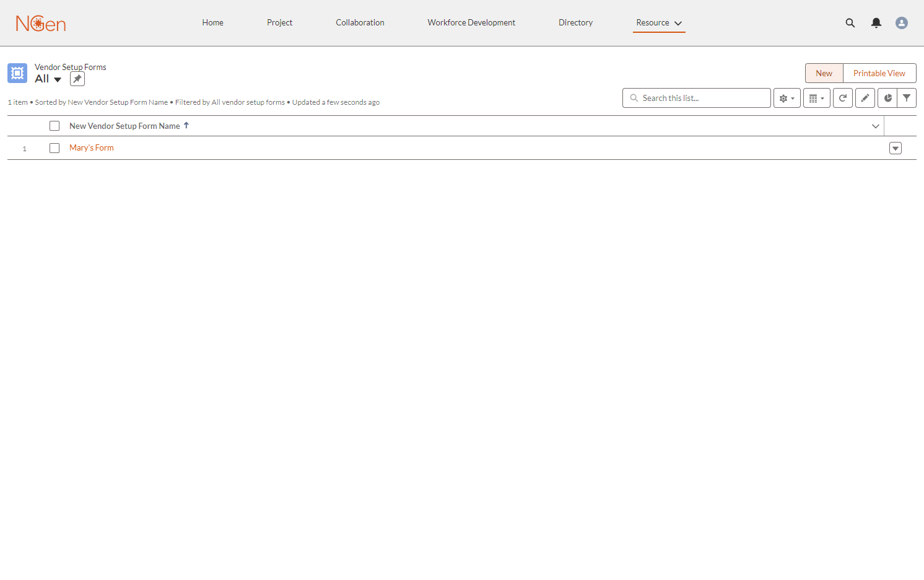Click the NGen logo
This screenshot has height=580, width=924.
tap(41, 24)
